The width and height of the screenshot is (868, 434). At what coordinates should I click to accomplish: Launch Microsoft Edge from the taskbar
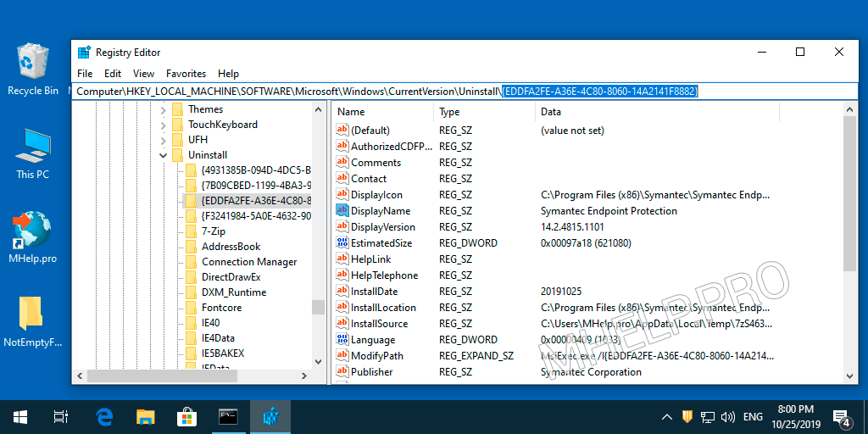[104, 417]
